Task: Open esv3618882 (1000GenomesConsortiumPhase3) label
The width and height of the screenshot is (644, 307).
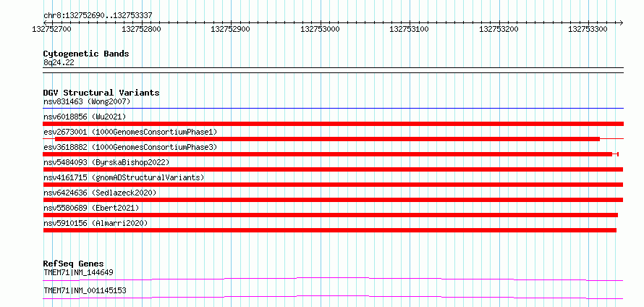Action: [x=130, y=147]
